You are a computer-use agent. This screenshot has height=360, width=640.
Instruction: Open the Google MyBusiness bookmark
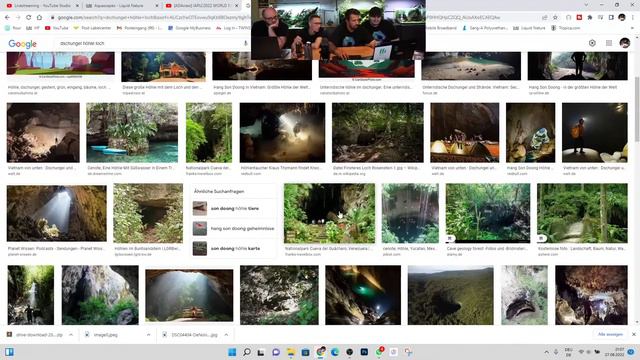[190, 28]
